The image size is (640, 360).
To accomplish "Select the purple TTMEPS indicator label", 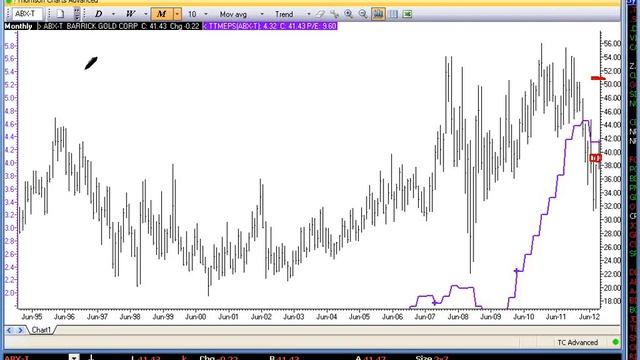I will pos(270,26).
